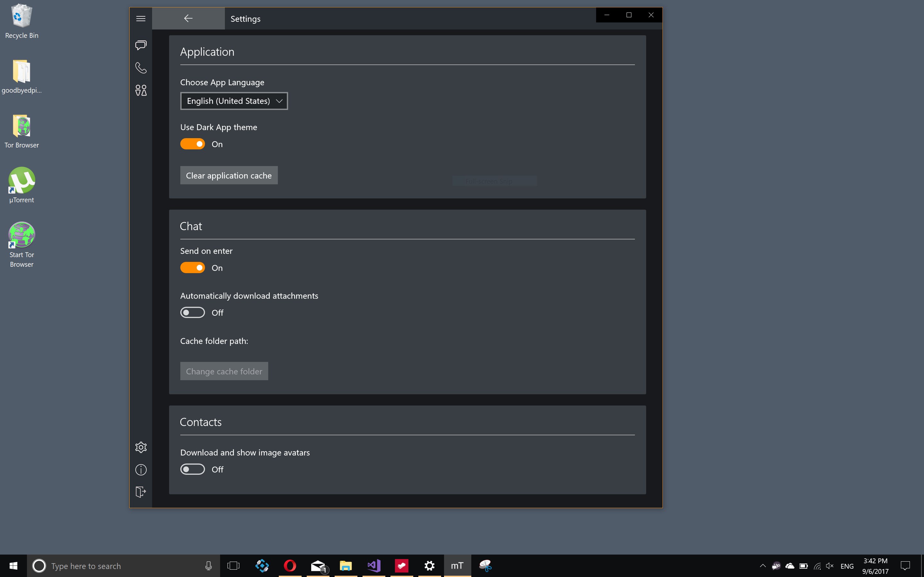
Task: Open Settings via the gear icon in sidebar
Action: [141, 447]
